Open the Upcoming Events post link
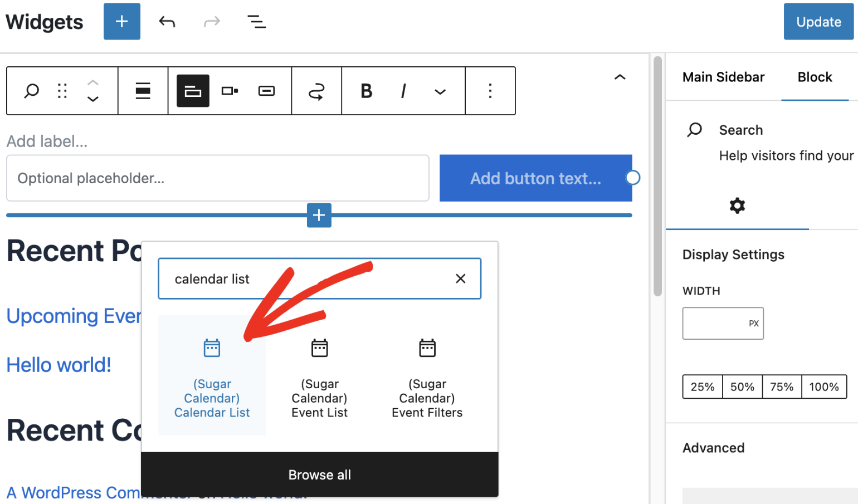 (x=74, y=316)
